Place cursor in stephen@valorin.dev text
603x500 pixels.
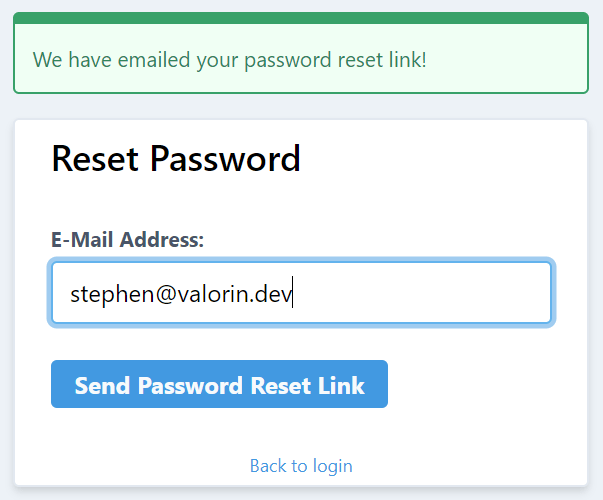point(181,294)
